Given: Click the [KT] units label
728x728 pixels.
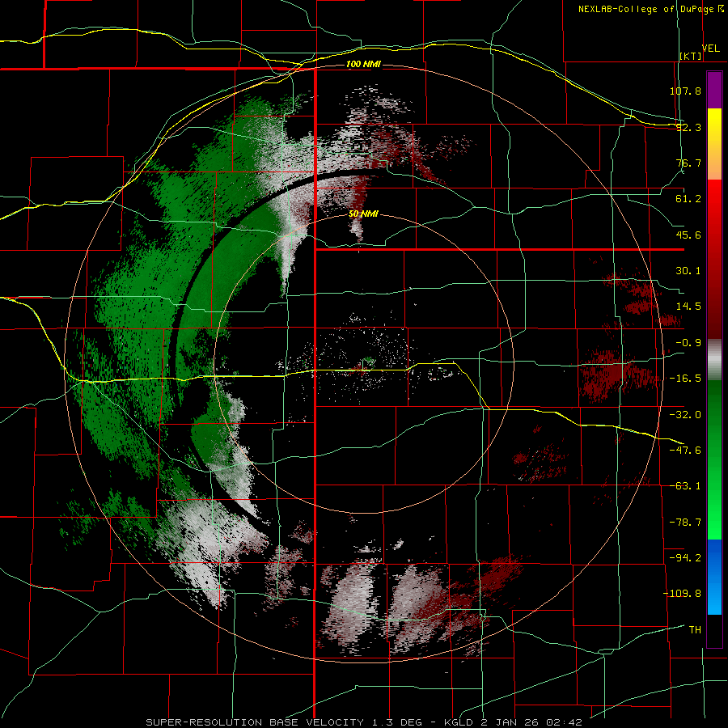Looking at the screenshot, I should click(x=691, y=56).
